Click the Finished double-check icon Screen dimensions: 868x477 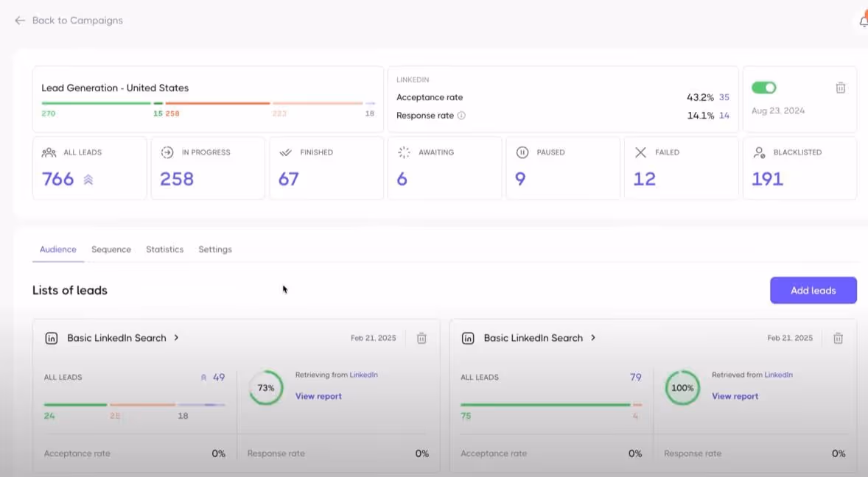[x=284, y=152]
